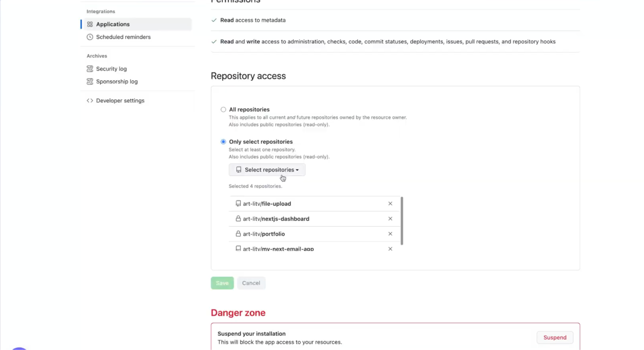Open the art-litv/nextjs-dashboard repository entry
This screenshot has width=644, height=350.
pyautogui.click(x=276, y=219)
